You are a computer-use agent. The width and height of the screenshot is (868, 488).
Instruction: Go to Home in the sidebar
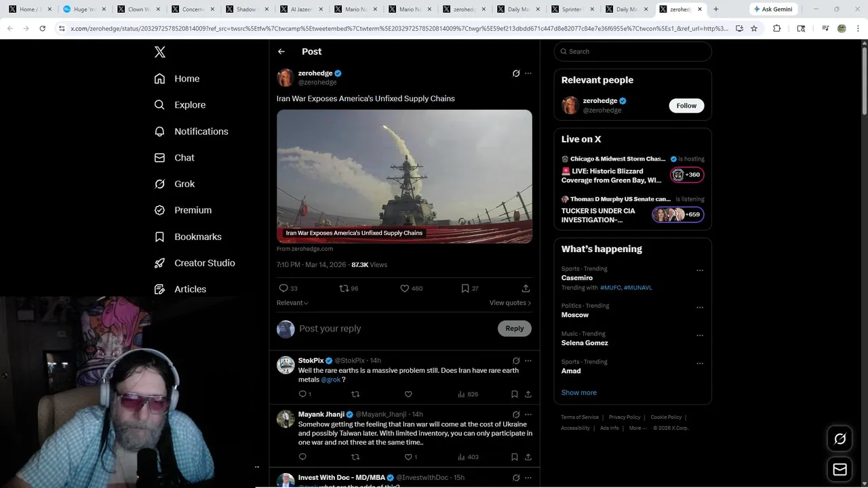point(177,79)
